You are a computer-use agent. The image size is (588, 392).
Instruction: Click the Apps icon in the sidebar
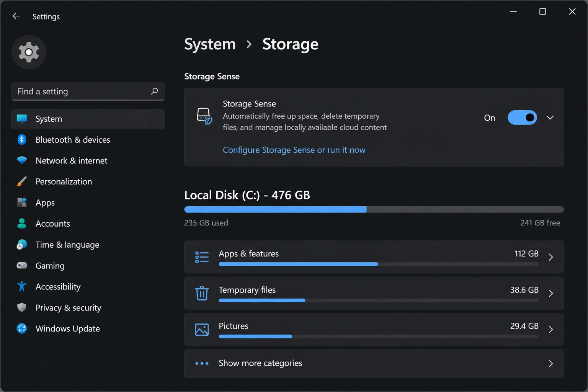click(22, 202)
